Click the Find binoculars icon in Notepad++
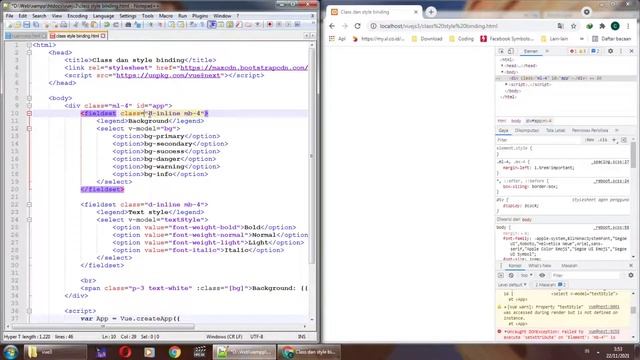This screenshot has width=640, height=360. (128, 25)
